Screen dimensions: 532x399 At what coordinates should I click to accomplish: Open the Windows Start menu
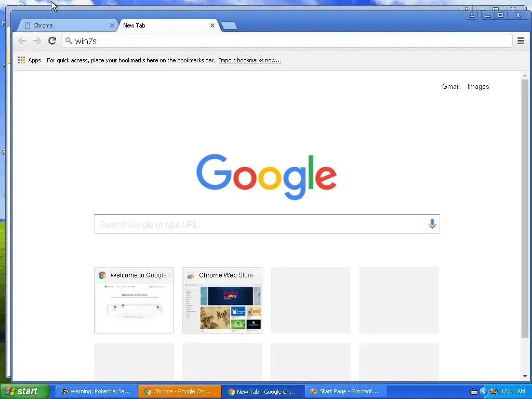point(25,391)
